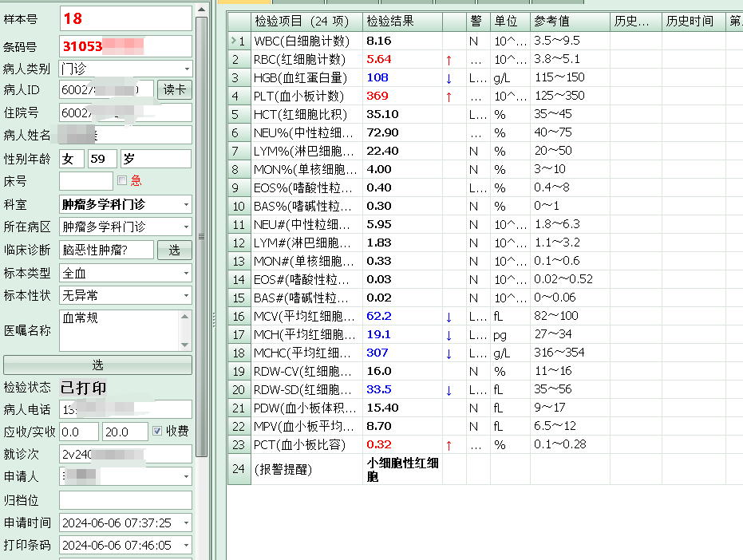
Task: Open the 标本类型 dropdown showing 全血
Action: point(184,271)
